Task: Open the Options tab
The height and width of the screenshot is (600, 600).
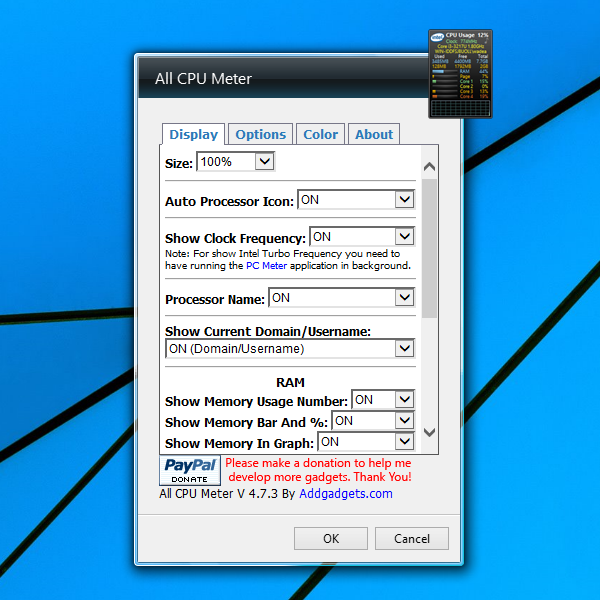Action: (260, 134)
